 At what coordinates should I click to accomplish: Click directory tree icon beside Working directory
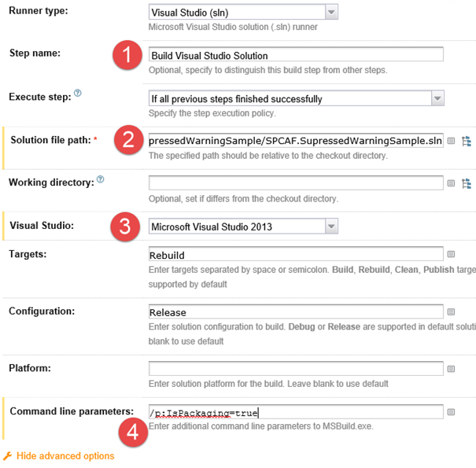point(467,184)
